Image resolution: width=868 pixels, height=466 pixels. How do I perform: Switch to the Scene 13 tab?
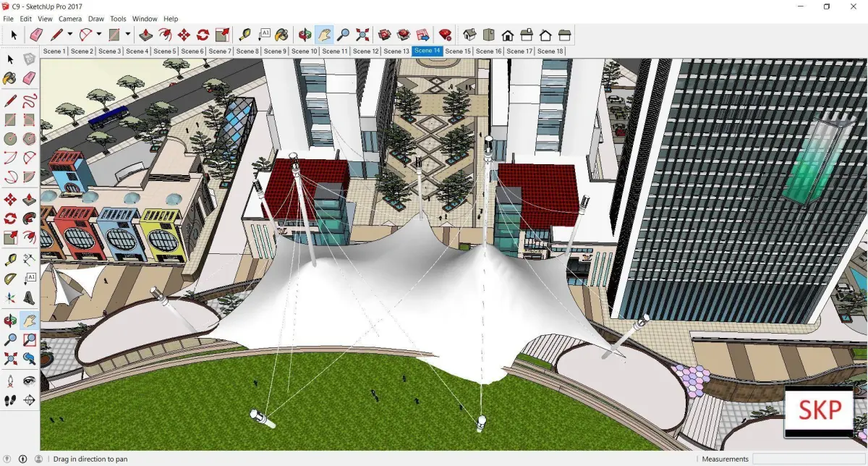(x=396, y=51)
